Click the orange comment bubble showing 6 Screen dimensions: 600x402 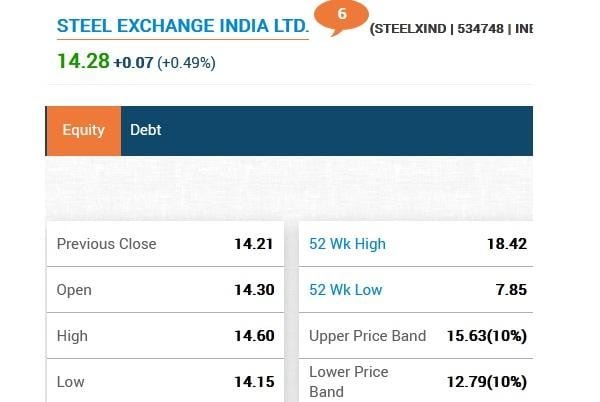342,16
